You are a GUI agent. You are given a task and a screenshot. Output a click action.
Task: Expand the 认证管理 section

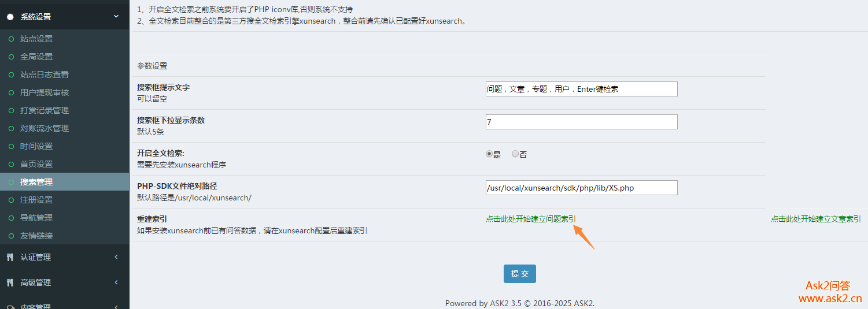tap(116, 257)
